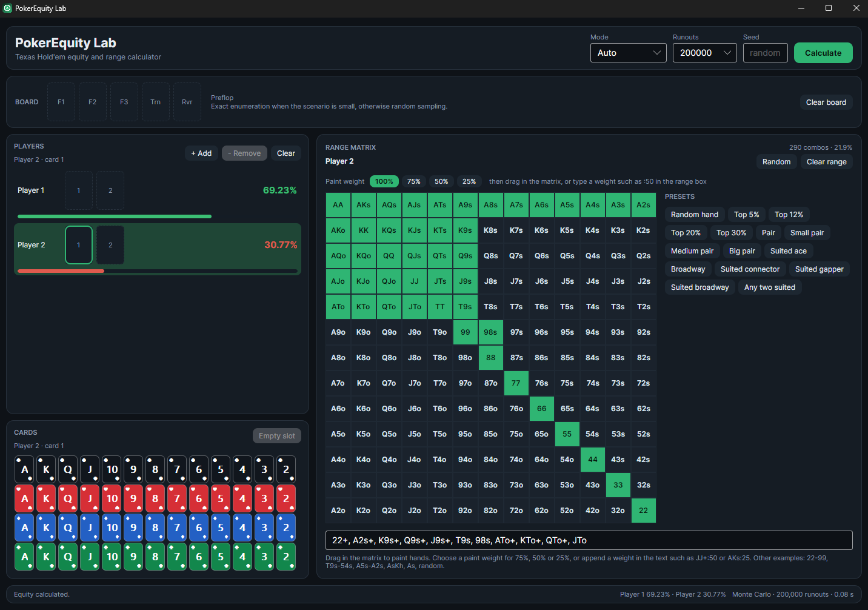Select the red 3 of hearts card
The image size is (868, 610).
click(x=264, y=498)
